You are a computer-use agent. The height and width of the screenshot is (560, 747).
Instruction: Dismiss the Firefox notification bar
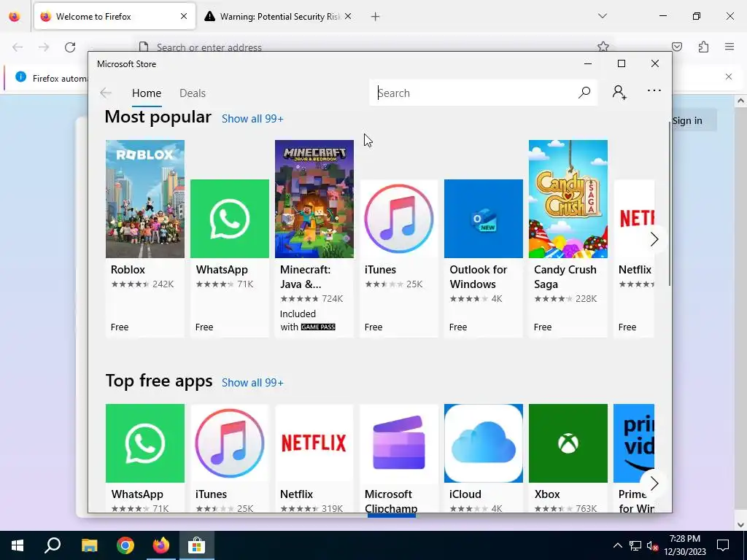pyautogui.click(x=729, y=77)
